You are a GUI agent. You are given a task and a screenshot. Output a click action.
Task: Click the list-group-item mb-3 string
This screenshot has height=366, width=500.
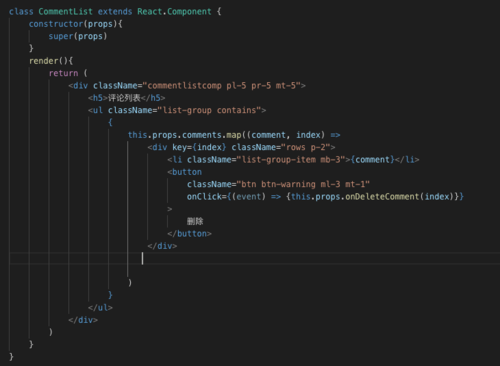pos(291,160)
